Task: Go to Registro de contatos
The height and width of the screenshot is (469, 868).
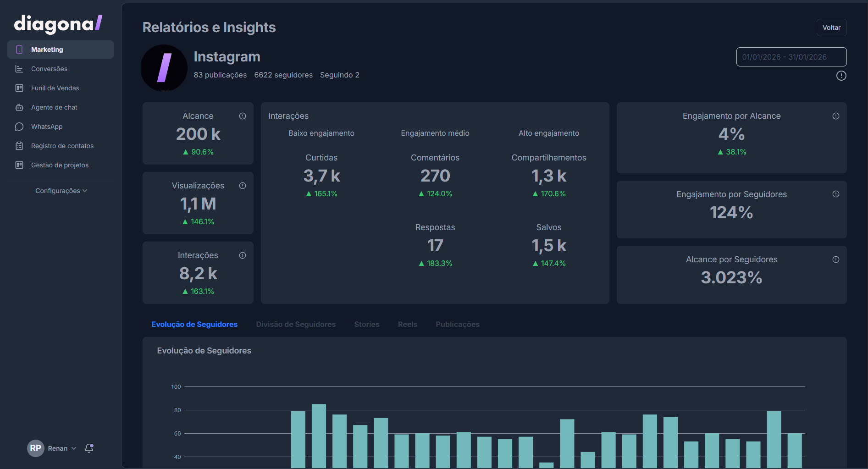Action: click(61, 146)
